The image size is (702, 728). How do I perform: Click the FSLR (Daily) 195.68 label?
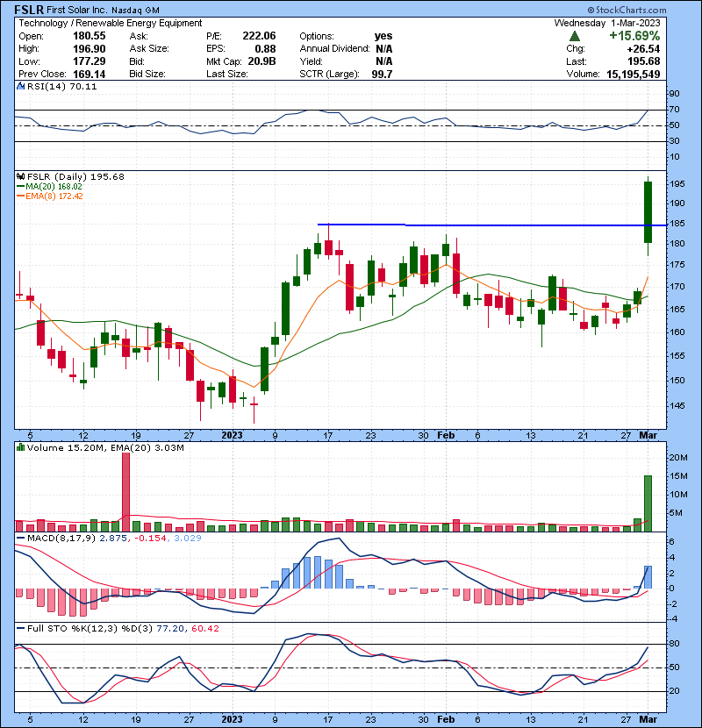[x=75, y=177]
